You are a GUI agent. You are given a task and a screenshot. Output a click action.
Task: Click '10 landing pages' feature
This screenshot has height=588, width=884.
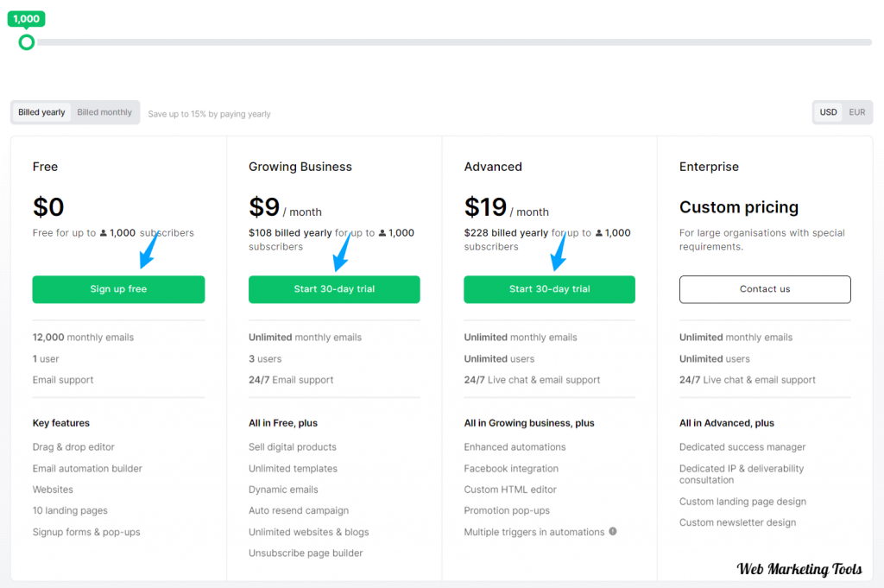tap(70, 511)
